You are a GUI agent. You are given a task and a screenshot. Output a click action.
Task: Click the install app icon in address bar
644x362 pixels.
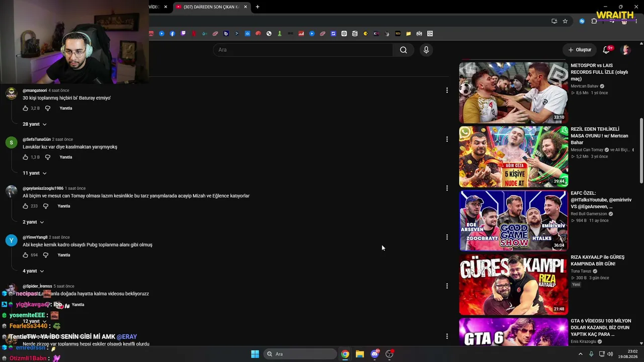[554, 21]
